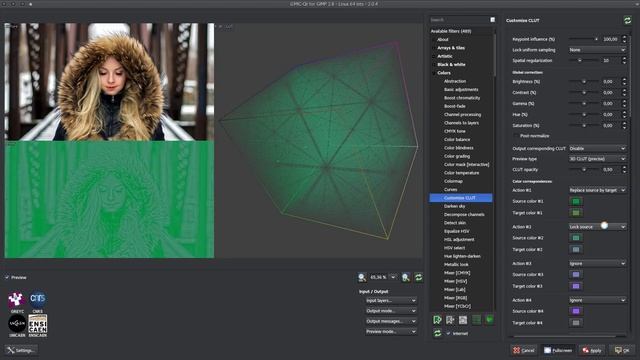The image size is (640, 360).
Task: Select the Color balance filter
Action: pos(457,140)
